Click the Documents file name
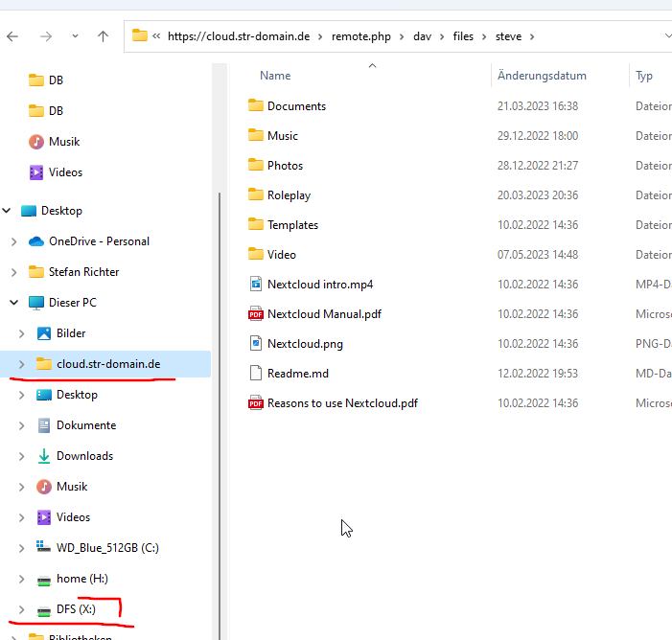Viewport: 672px width, 640px height. 296,105
